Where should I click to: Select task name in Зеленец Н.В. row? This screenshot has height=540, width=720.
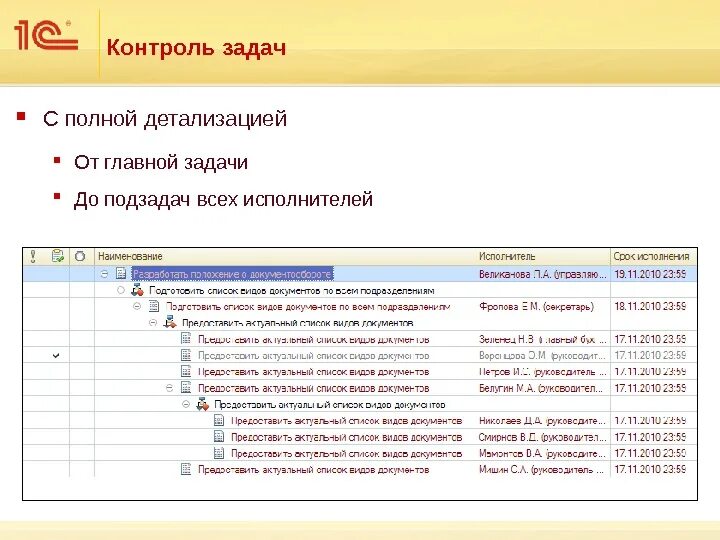tap(314, 339)
